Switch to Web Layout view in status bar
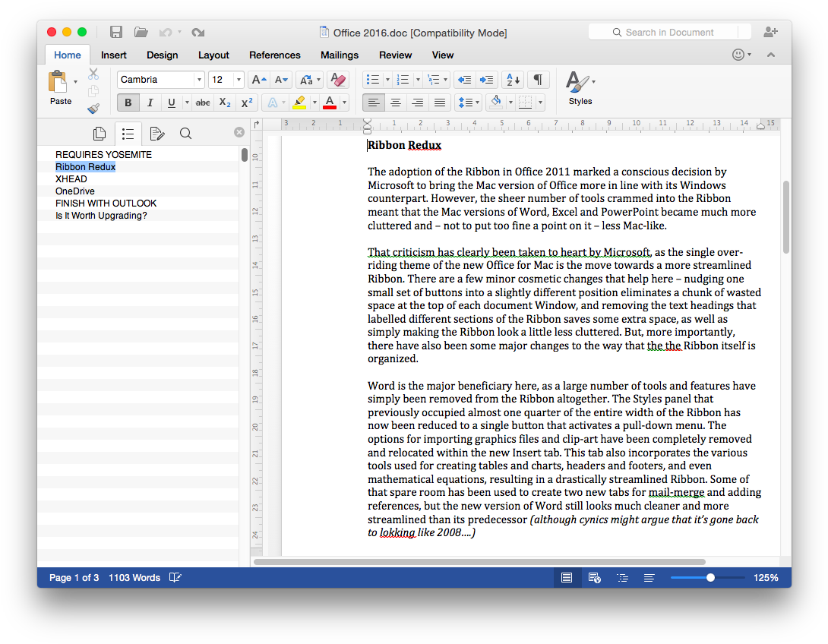 click(595, 578)
